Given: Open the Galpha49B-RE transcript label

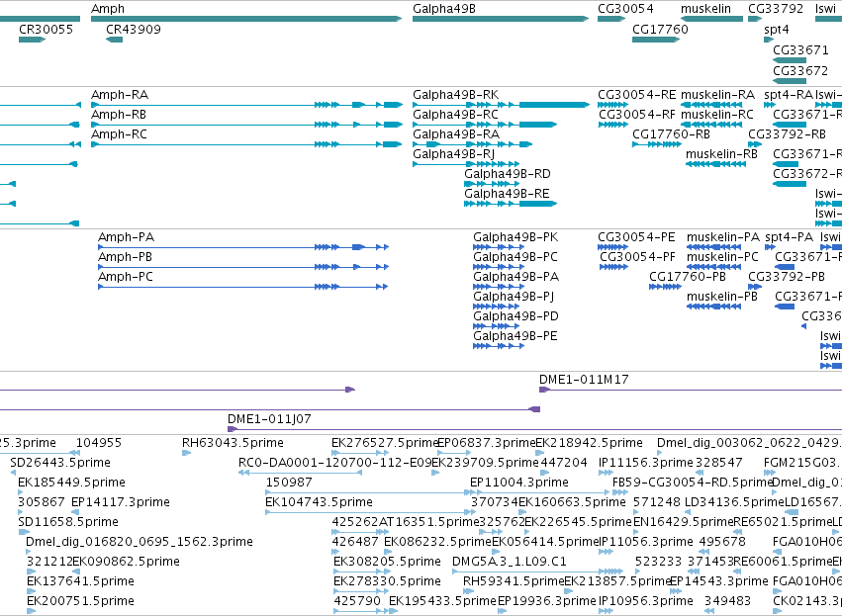Looking at the screenshot, I should 507,194.
